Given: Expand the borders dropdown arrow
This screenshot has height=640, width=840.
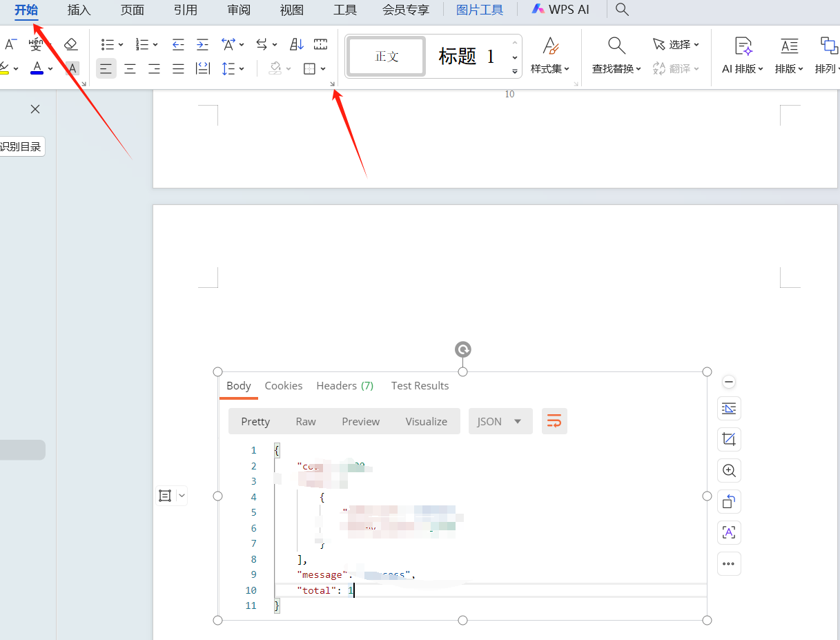Looking at the screenshot, I should point(323,68).
